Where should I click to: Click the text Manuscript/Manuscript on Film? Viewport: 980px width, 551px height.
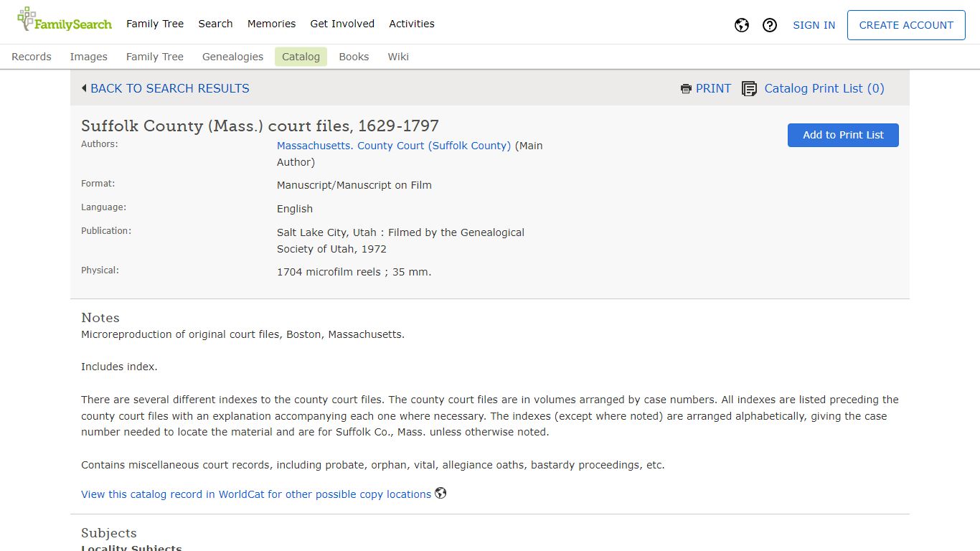[354, 185]
